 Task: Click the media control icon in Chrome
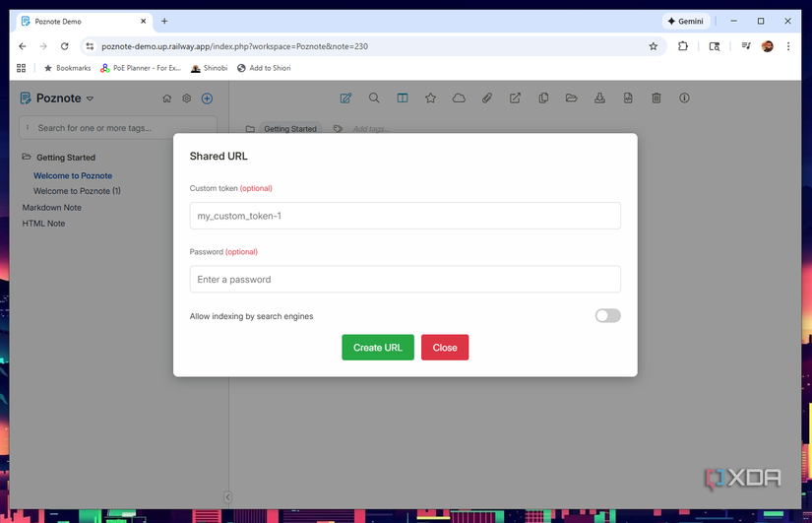(746, 46)
